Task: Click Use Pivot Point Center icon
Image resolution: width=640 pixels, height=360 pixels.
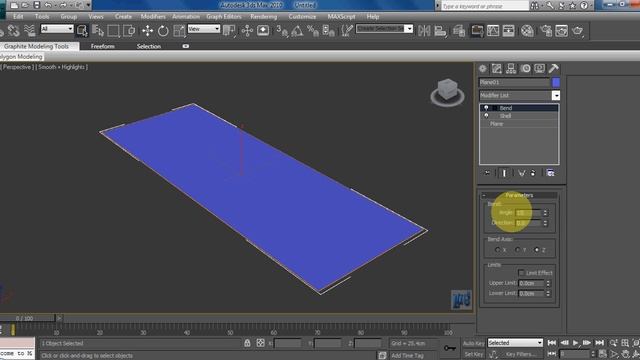Action: click(x=229, y=31)
